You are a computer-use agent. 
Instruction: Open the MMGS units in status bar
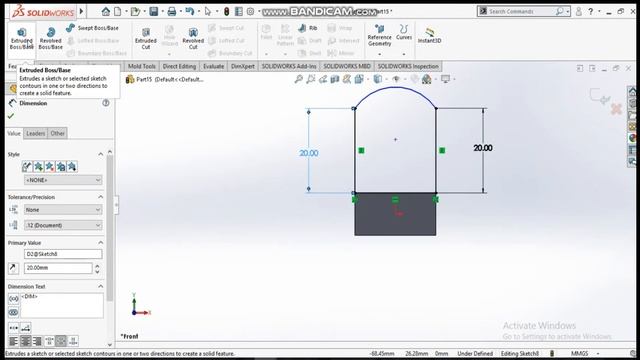[x=580, y=353]
